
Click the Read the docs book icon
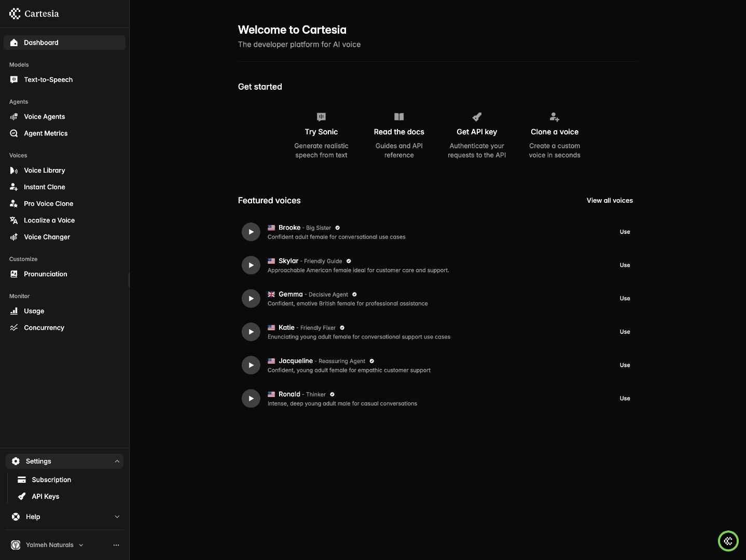399,117
